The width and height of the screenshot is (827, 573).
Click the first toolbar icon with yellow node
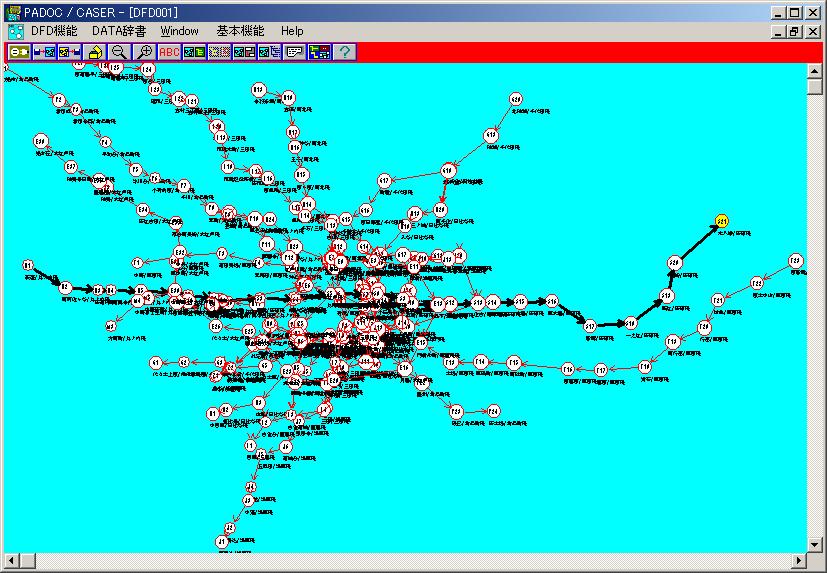click(19, 52)
